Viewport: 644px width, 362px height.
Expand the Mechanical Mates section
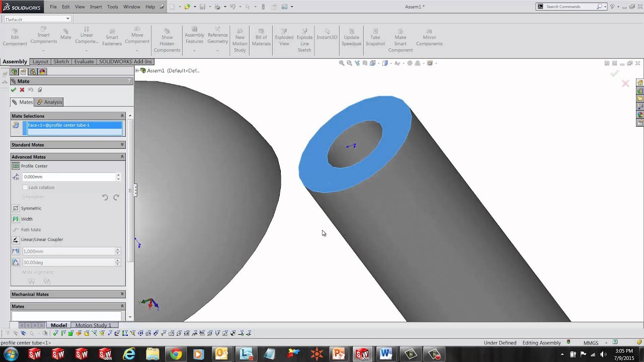[x=122, y=294]
